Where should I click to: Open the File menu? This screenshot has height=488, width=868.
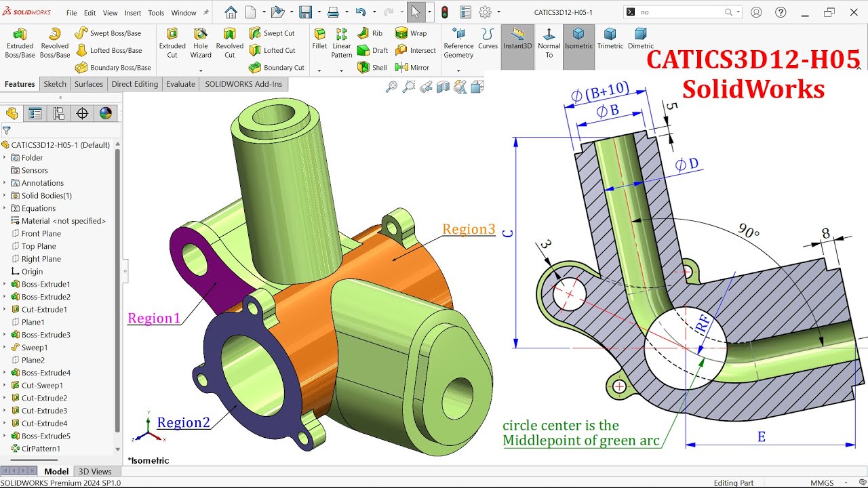click(x=71, y=13)
